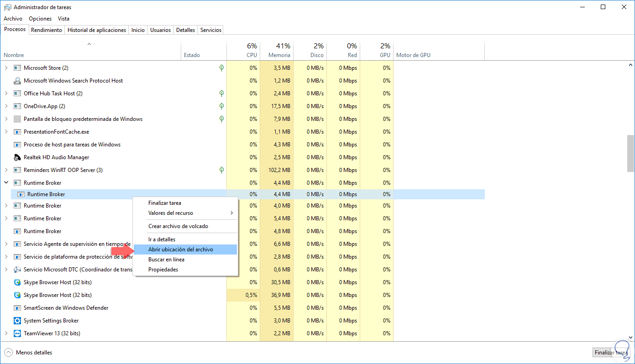
Task: Switch to the Detalles tab
Action: (x=186, y=30)
